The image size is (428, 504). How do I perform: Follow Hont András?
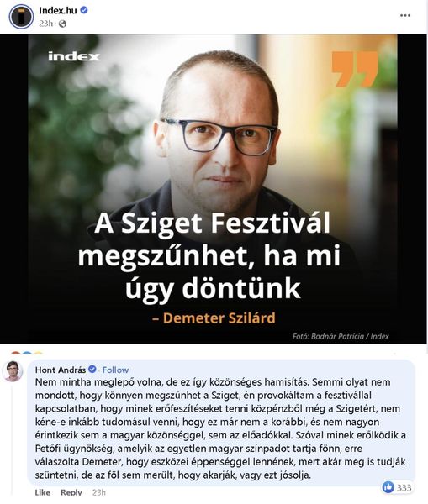(115, 370)
